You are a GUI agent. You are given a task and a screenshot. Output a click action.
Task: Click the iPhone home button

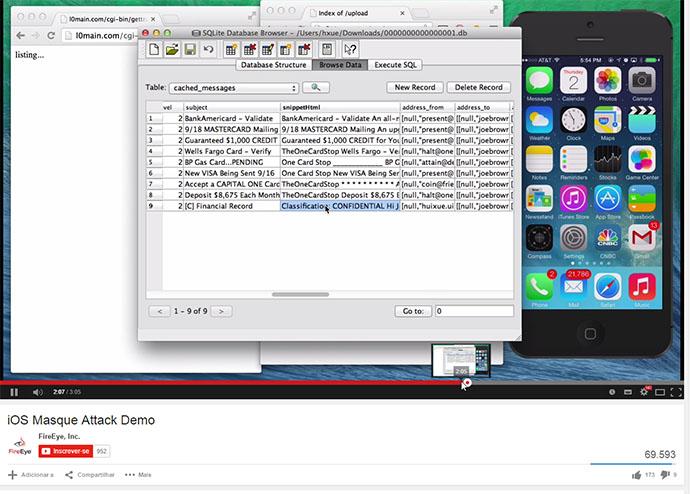point(590,333)
